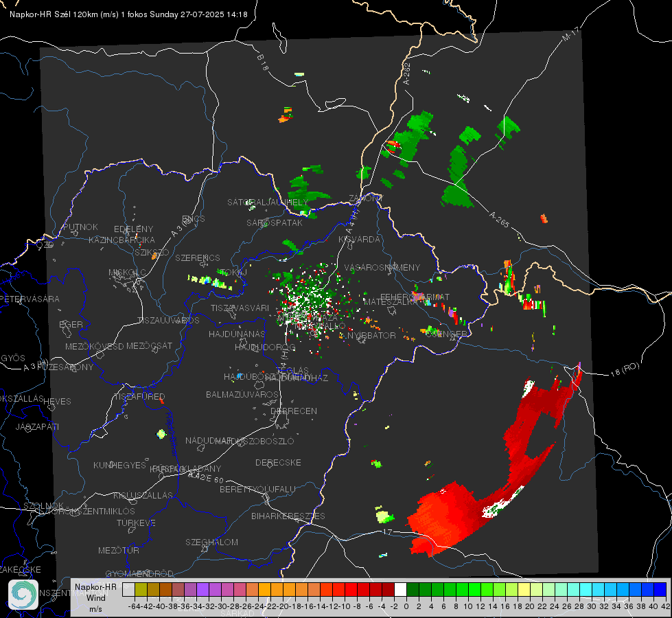This screenshot has height=618, width=672.
Task: Select the EGER city label
Action: click(71, 325)
